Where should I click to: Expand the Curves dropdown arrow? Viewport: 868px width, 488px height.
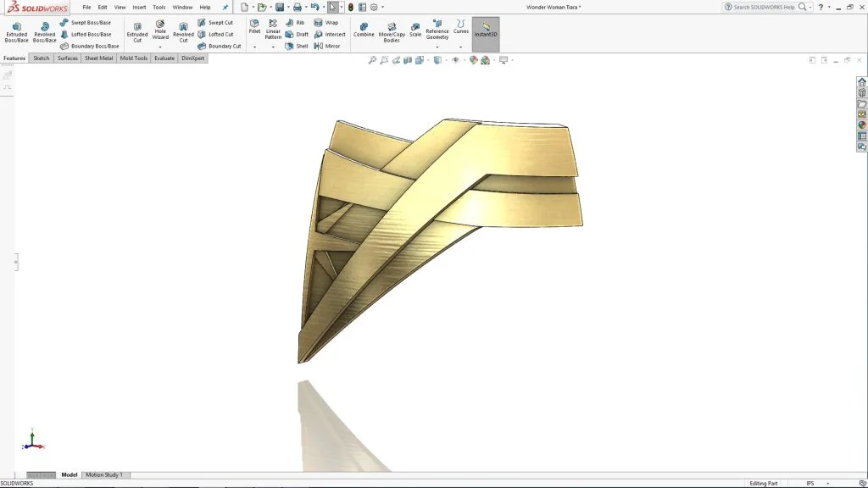click(460, 47)
